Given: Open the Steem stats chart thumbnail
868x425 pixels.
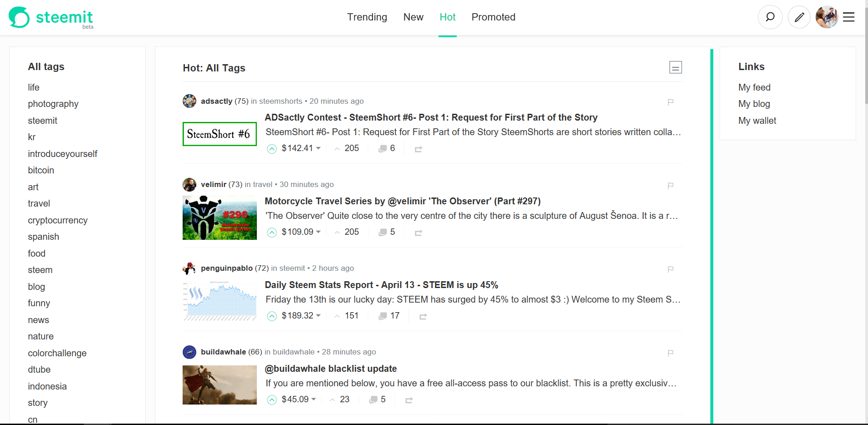Looking at the screenshot, I should [x=220, y=301].
